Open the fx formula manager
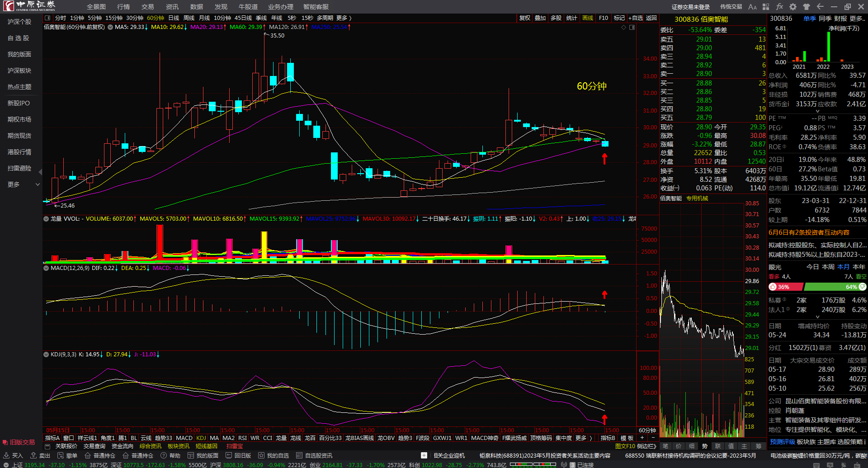 pos(779,7)
